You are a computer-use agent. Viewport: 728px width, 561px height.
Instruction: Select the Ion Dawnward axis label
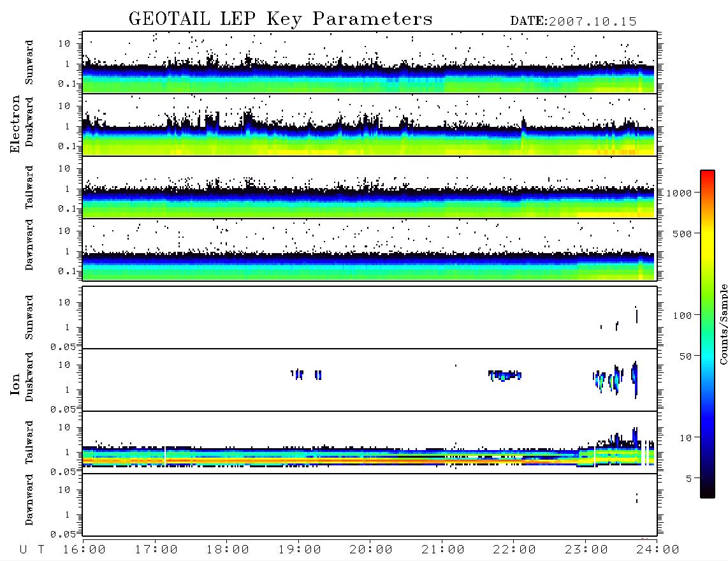coord(29,499)
